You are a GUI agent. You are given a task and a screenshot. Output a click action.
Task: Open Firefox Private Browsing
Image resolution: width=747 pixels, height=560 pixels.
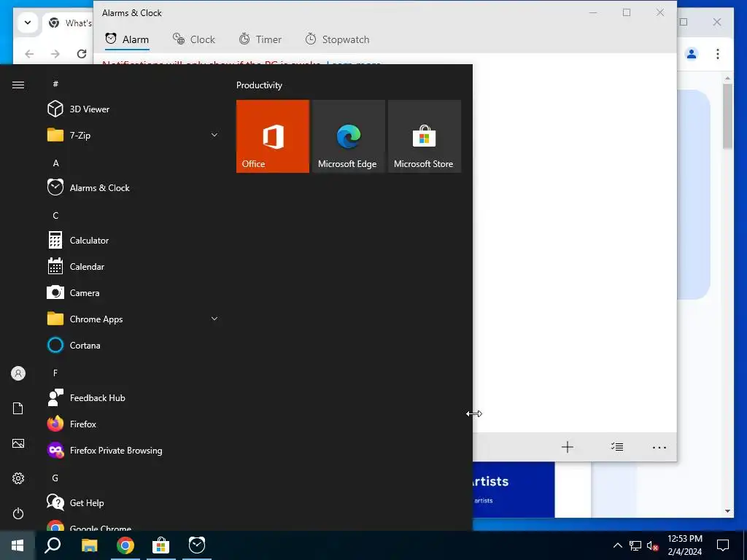pyautogui.click(x=133, y=450)
